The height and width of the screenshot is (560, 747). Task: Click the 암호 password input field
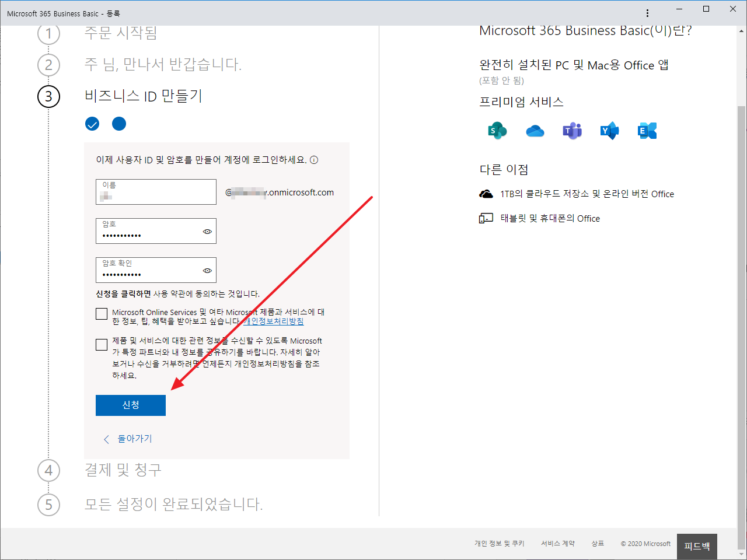tap(156, 231)
